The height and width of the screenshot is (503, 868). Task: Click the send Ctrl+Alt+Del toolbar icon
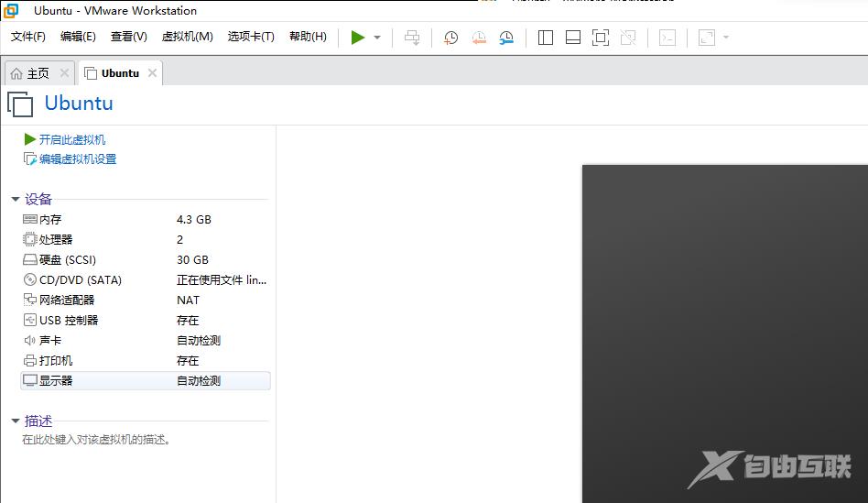coord(412,38)
